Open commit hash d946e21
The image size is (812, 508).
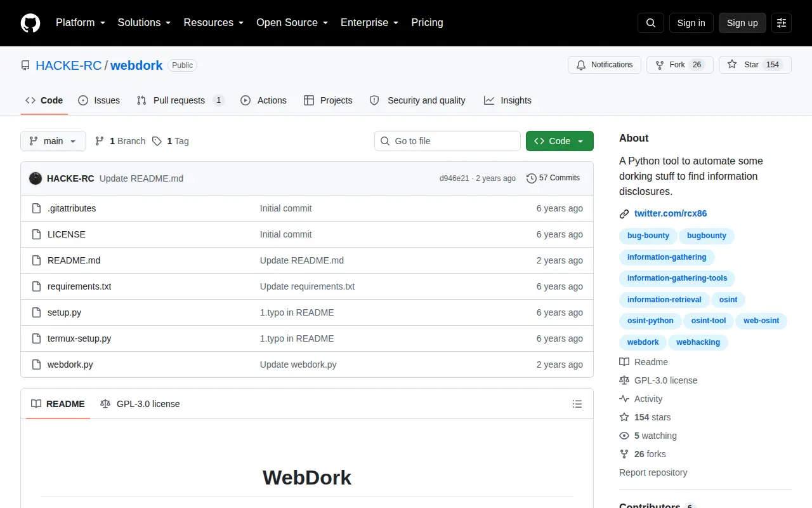(x=454, y=178)
